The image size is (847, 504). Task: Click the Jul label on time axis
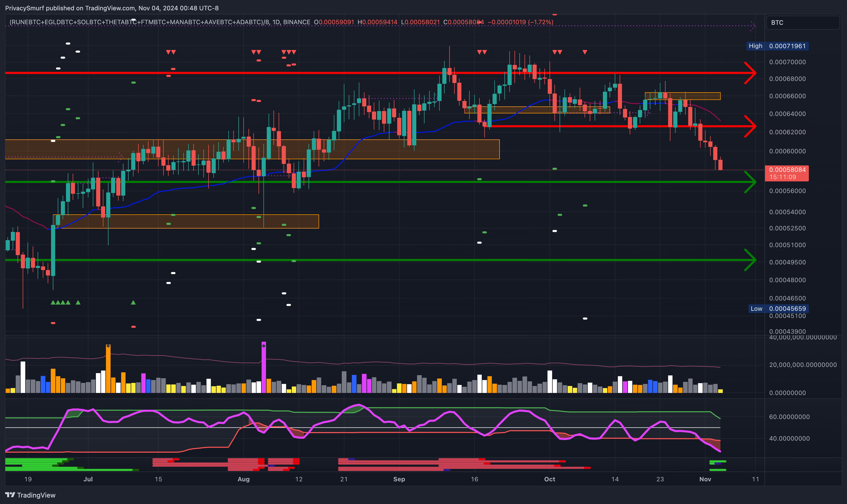coord(88,479)
